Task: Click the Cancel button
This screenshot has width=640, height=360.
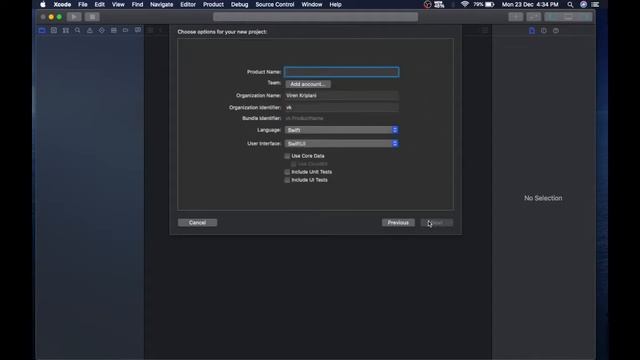Action: (198, 222)
